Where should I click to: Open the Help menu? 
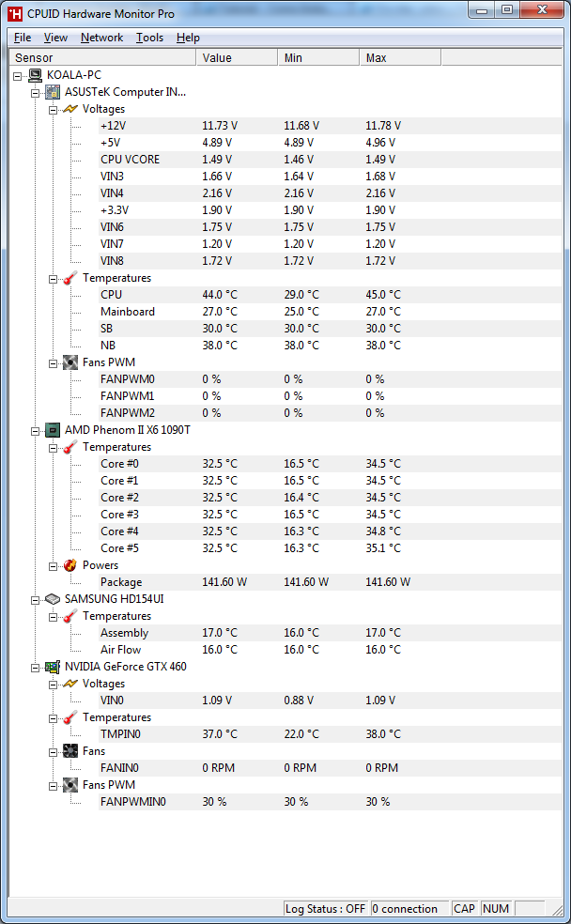[188, 38]
